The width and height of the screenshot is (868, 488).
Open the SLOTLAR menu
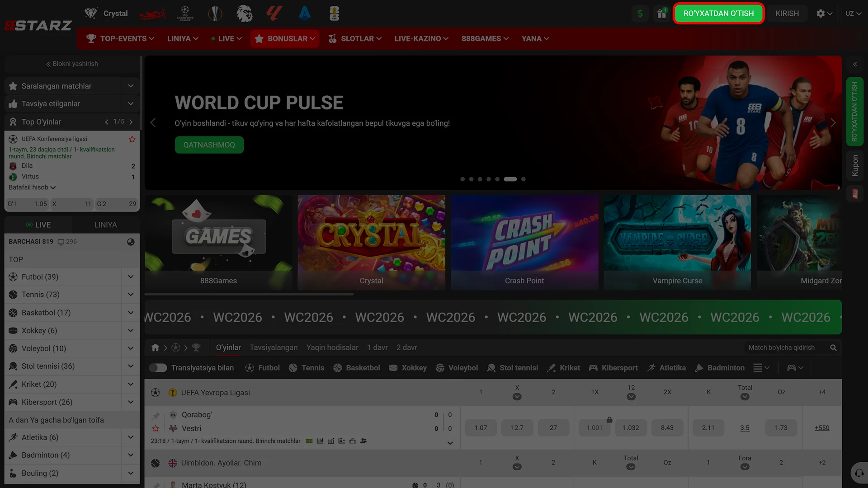tap(355, 39)
